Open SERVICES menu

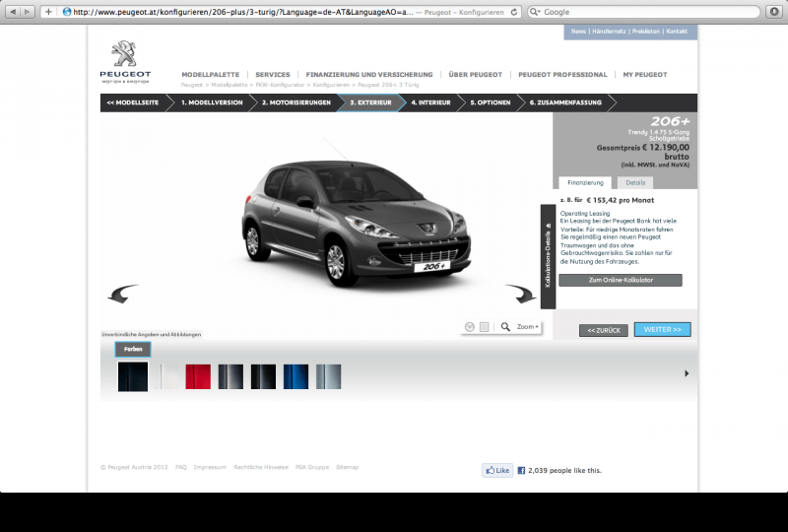click(x=273, y=75)
